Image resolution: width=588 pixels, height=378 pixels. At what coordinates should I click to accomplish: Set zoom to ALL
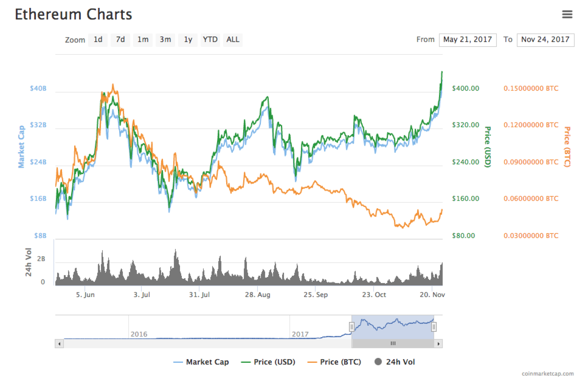pos(233,40)
